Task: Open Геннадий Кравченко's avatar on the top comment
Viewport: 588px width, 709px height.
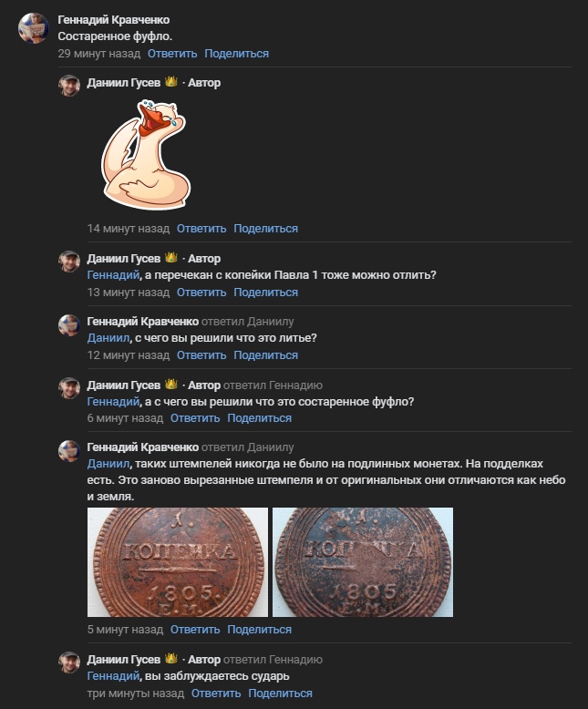Action: point(34,28)
